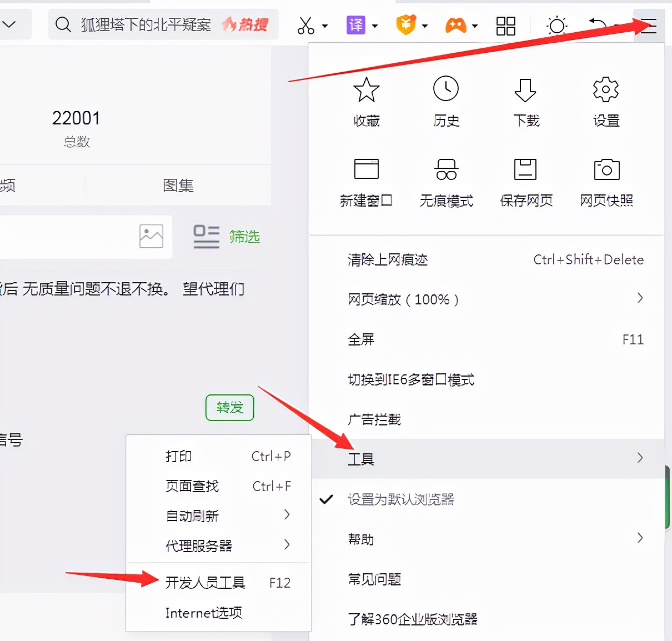Switch to the 图集 tab
The height and width of the screenshot is (641, 672).
pyautogui.click(x=177, y=186)
